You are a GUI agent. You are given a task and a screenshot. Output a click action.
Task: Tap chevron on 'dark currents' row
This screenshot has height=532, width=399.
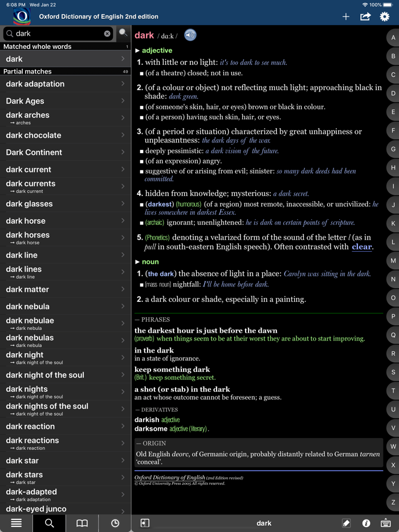coord(123,186)
